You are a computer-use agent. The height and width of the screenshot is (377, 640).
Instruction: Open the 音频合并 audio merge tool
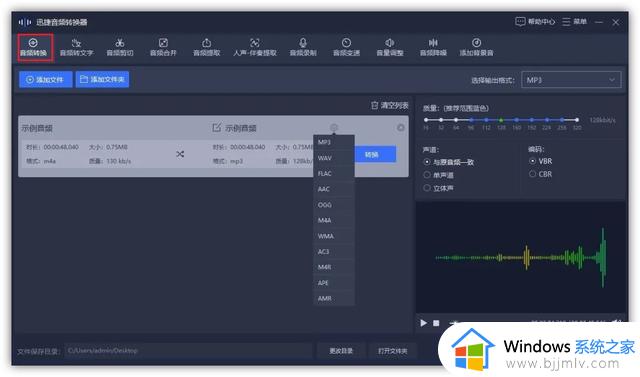(163, 47)
